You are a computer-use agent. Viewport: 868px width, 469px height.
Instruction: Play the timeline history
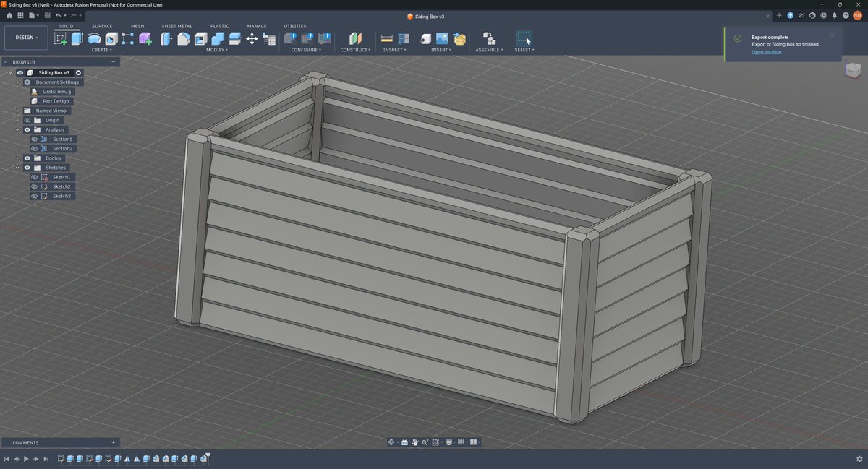26,459
